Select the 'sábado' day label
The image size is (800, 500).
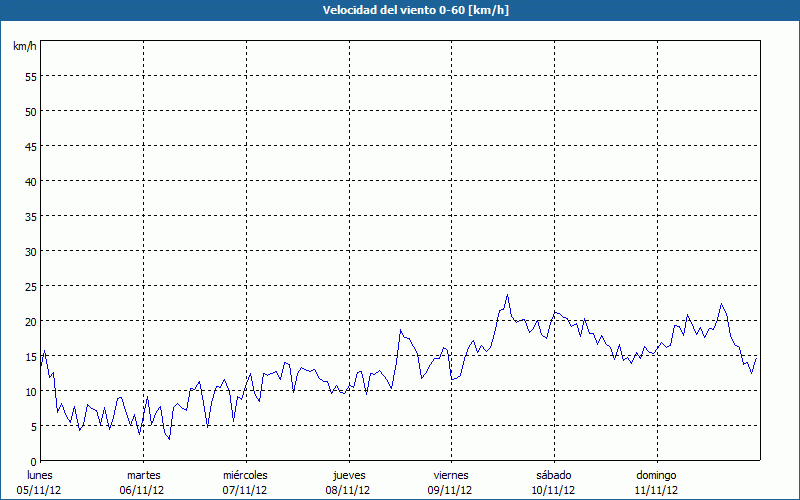pyautogui.click(x=553, y=475)
